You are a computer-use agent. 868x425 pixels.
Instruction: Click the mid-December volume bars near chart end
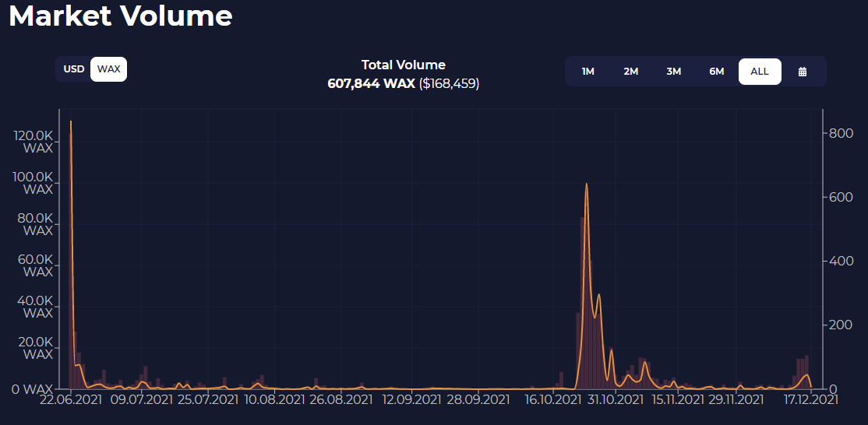[x=803, y=373]
